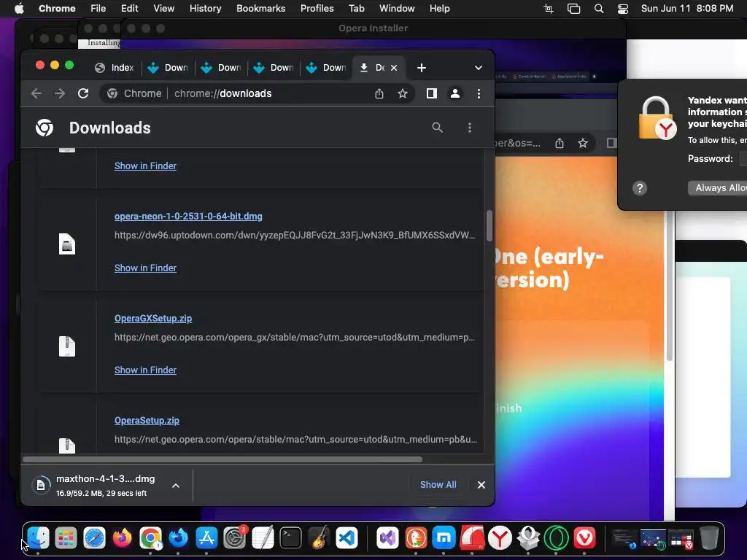Launch Vivaldi from the dock
Viewport: 747px width, 560px height.
coord(584,538)
